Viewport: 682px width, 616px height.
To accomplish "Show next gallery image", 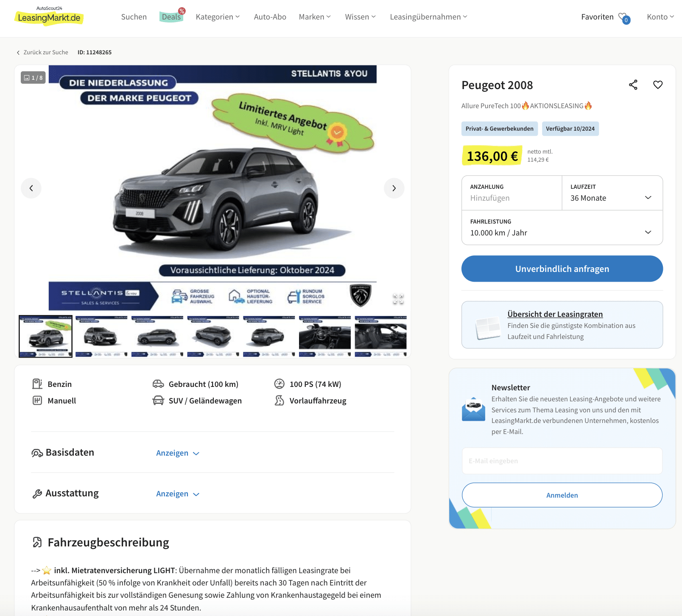I will point(394,188).
